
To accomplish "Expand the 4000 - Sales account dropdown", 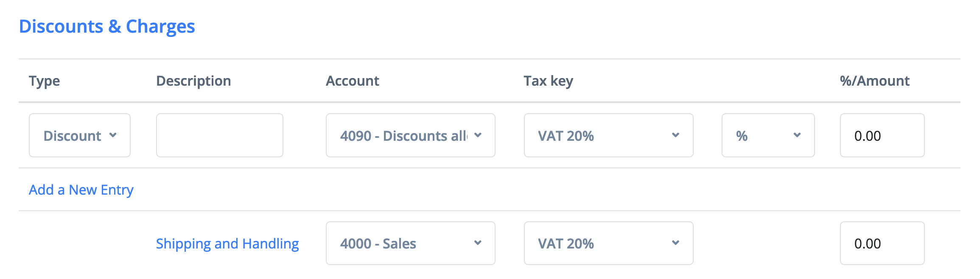I will [x=410, y=243].
